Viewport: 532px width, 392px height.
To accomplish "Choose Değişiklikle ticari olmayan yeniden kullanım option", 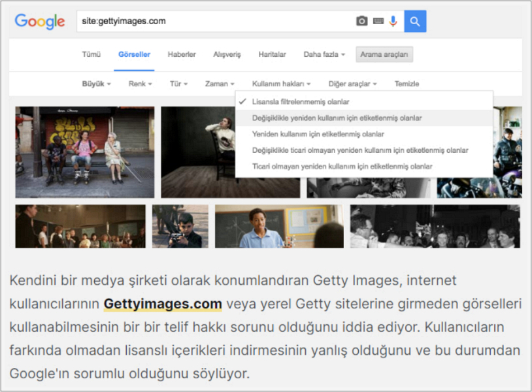I will tap(364, 150).
